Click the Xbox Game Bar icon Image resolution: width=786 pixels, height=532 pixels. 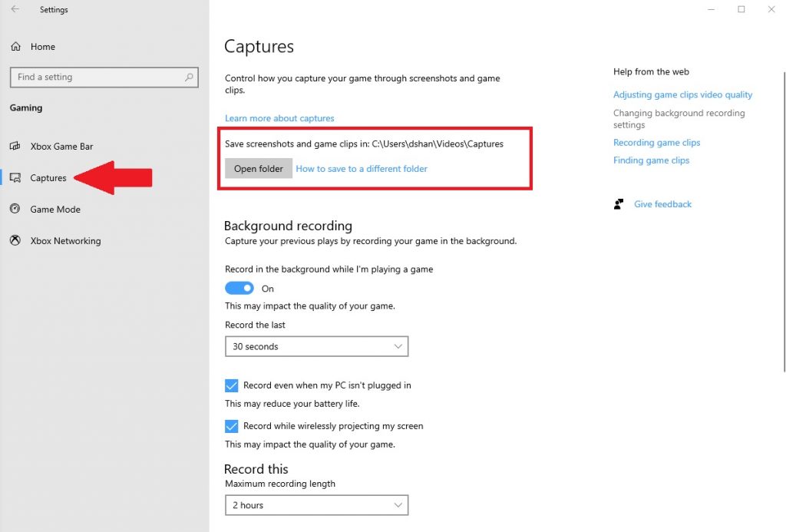pos(15,146)
